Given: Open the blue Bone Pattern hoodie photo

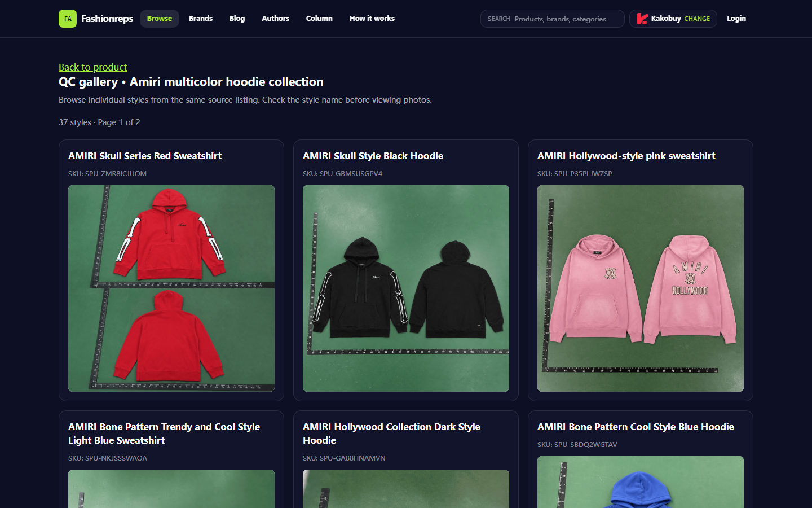Looking at the screenshot, I should [641, 482].
